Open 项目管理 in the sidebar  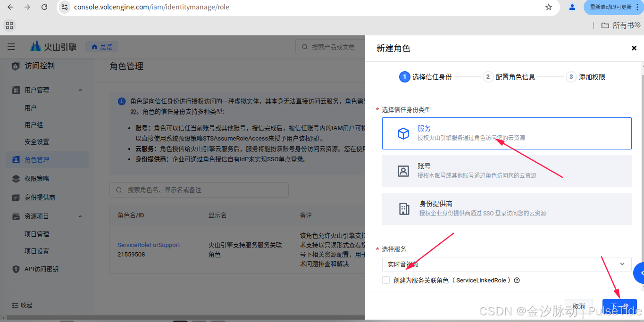[37, 234]
